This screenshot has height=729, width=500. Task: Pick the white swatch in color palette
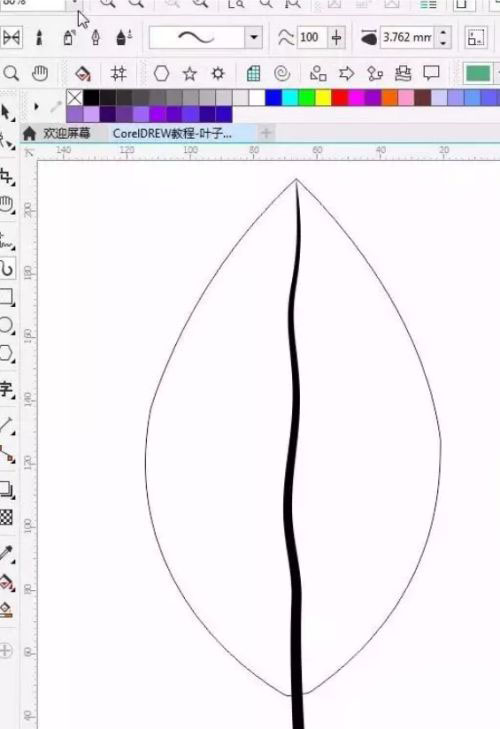pos(257,98)
